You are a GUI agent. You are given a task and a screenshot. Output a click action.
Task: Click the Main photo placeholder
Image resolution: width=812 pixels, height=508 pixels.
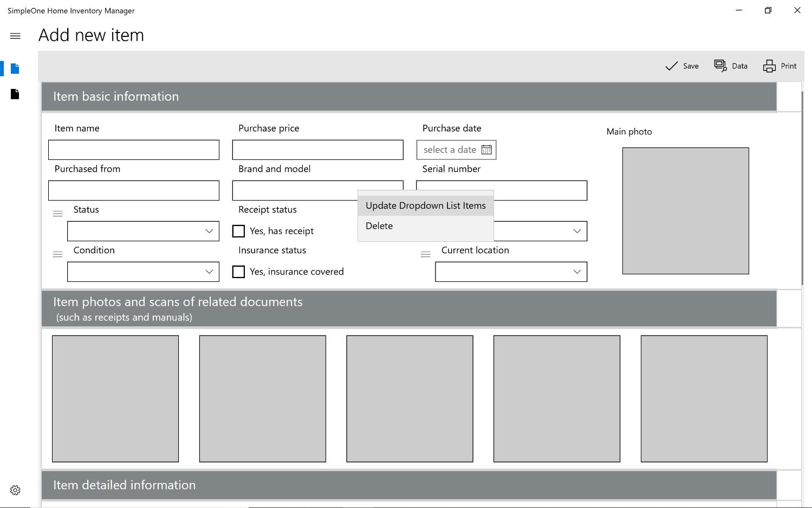(686, 211)
